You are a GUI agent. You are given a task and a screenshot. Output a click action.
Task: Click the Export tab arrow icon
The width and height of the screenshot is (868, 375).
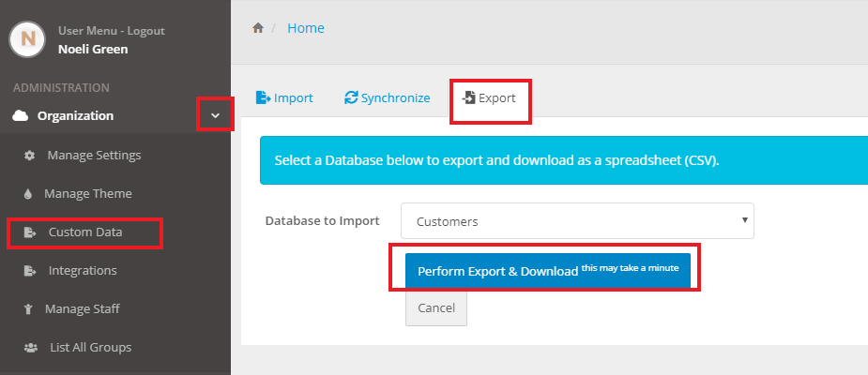[469, 97]
